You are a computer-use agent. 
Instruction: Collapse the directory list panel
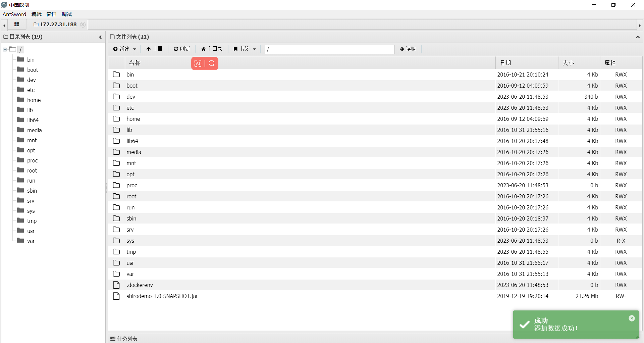coord(100,37)
